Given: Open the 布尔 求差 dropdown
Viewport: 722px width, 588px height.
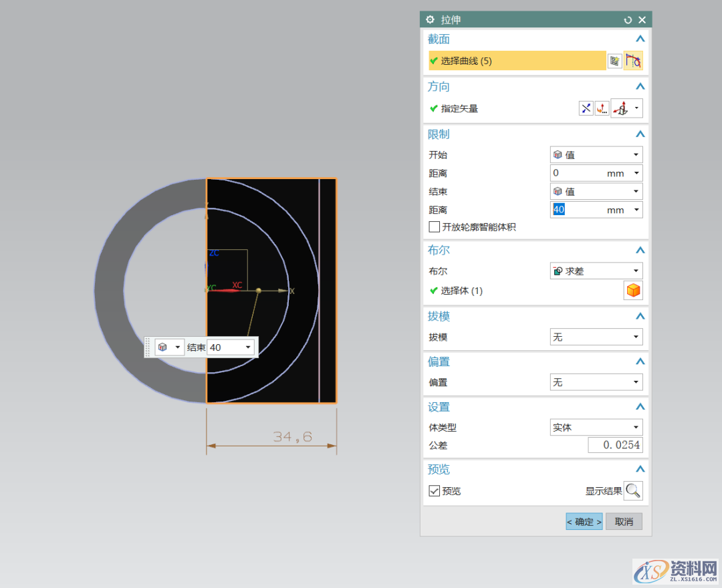Looking at the screenshot, I should (x=596, y=270).
